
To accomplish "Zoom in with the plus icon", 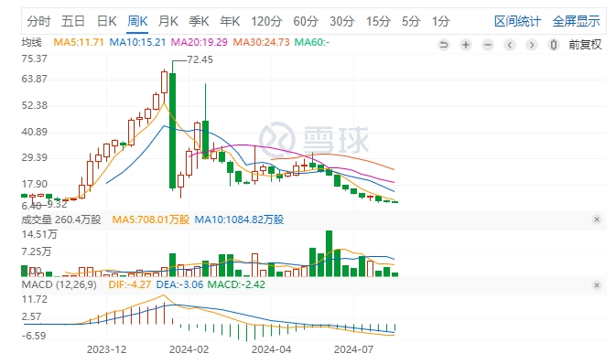I will pyautogui.click(x=466, y=45).
